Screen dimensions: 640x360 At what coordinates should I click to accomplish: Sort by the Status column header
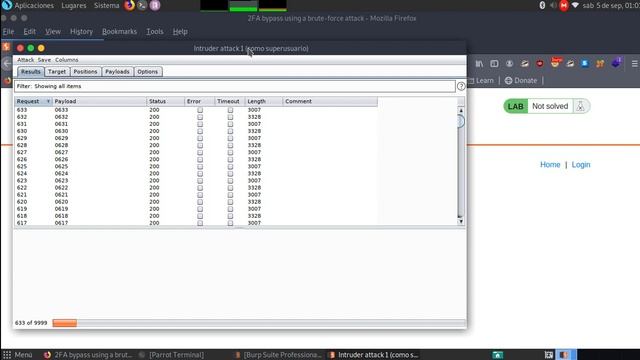pyautogui.click(x=165, y=101)
